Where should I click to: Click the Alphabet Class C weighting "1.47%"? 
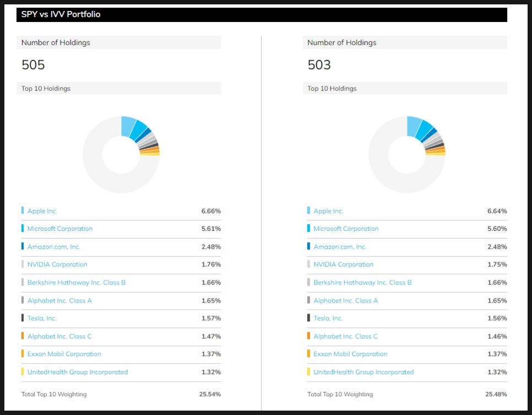[211, 336]
